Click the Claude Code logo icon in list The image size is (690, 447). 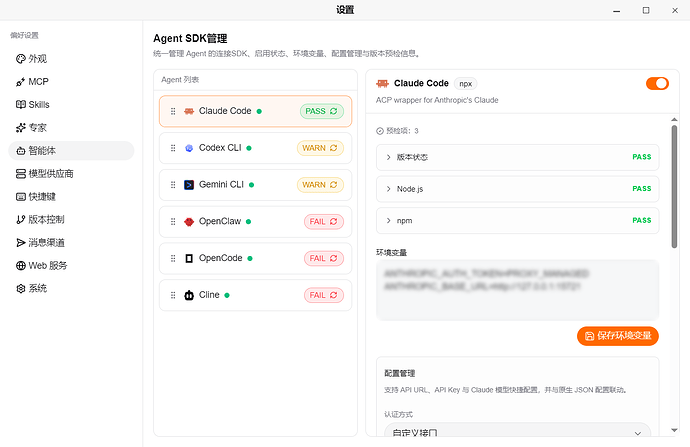(189, 111)
